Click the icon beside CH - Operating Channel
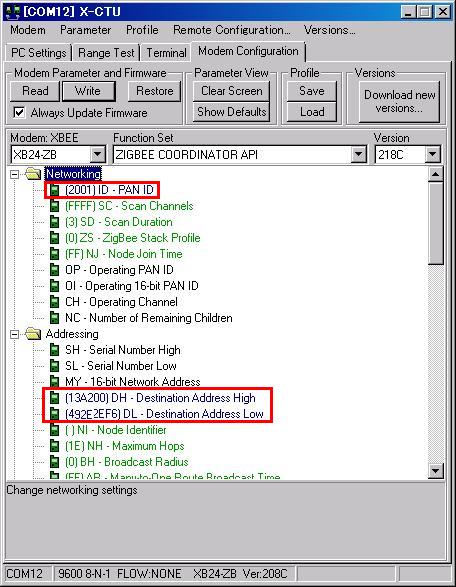The image size is (456, 587). click(55, 302)
